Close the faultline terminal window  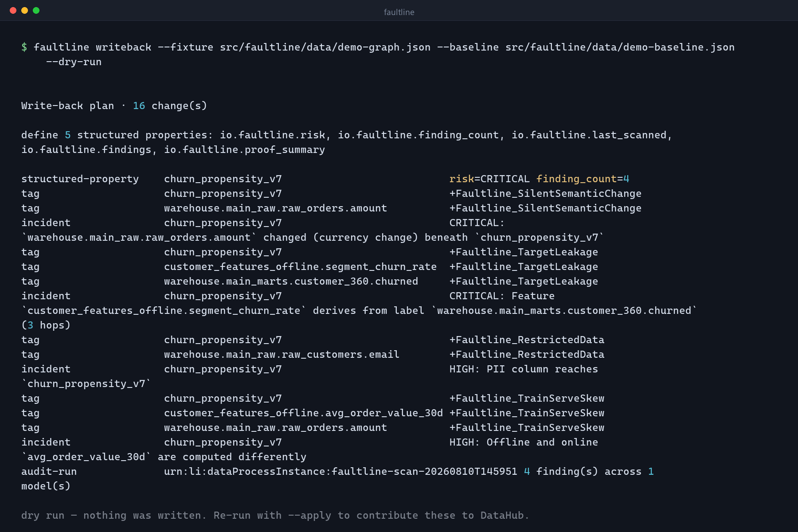(x=13, y=11)
